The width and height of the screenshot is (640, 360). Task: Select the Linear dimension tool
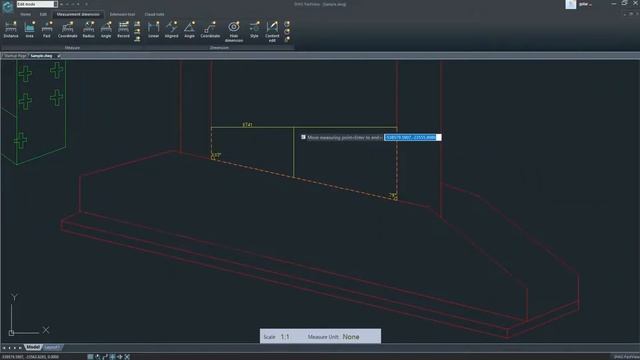(x=153, y=30)
